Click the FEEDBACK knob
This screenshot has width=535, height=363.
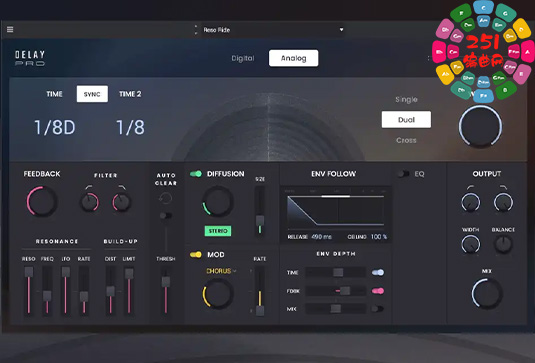point(42,201)
